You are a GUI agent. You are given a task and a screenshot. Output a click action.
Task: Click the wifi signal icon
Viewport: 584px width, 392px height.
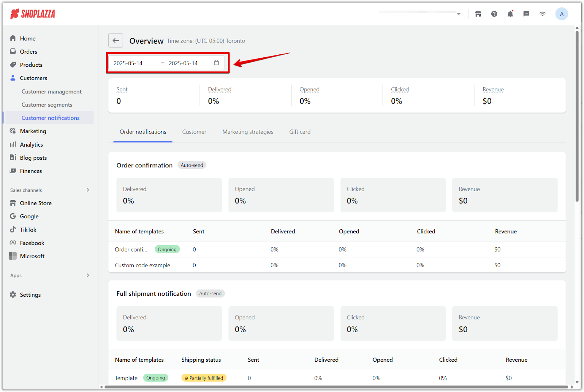542,14
